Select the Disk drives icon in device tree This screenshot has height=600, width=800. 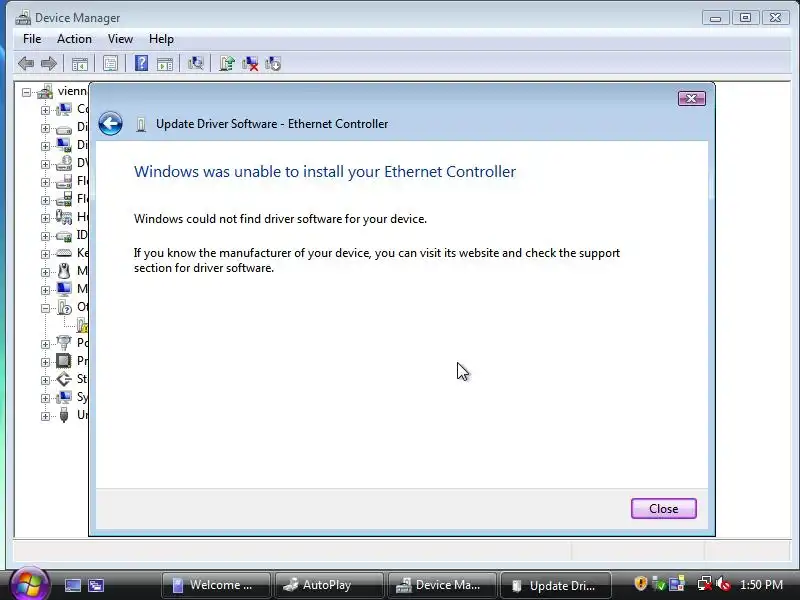point(64,128)
